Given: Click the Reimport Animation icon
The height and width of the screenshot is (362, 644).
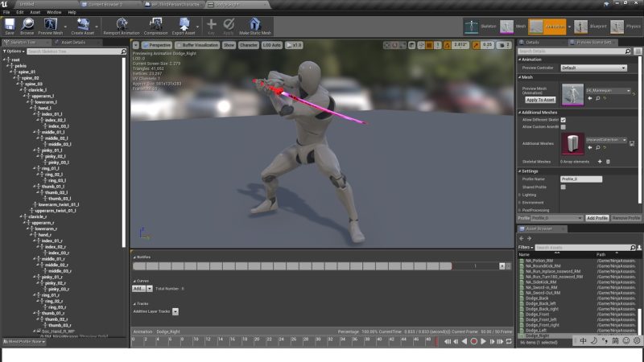Looking at the screenshot, I should coord(122,25).
